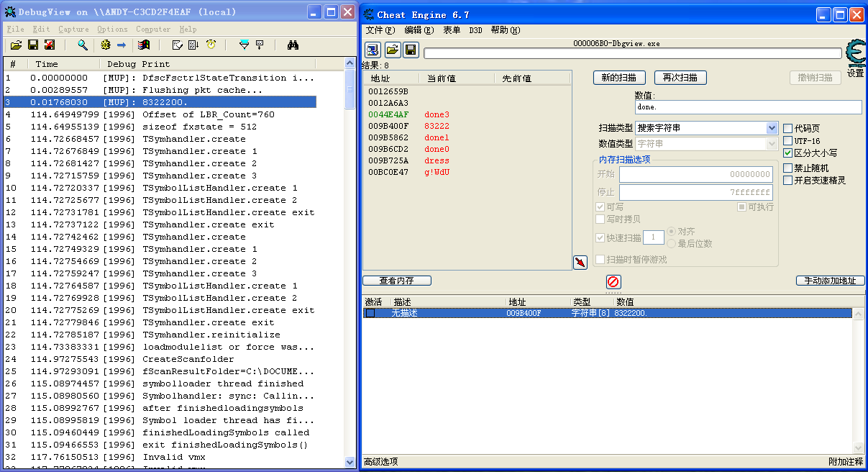Click the 查看内存 button
The width and height of the screenshot is (868, 472).
tap(397, 281)
